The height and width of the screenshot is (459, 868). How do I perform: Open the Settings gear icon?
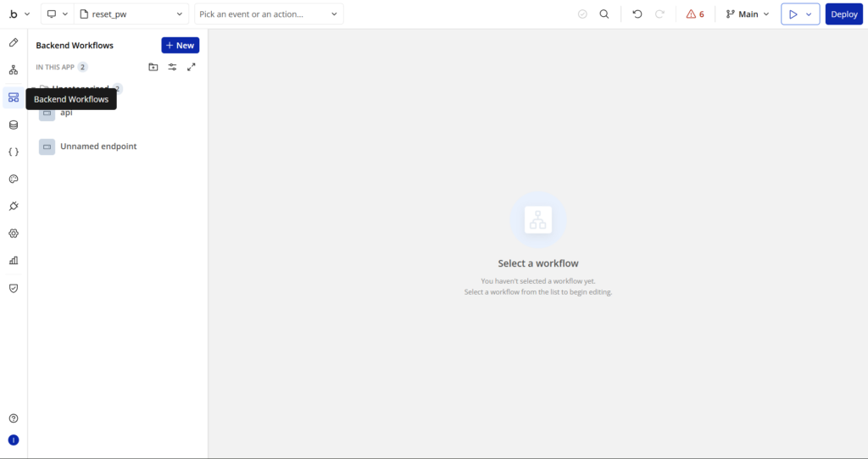tap(14, 234)
